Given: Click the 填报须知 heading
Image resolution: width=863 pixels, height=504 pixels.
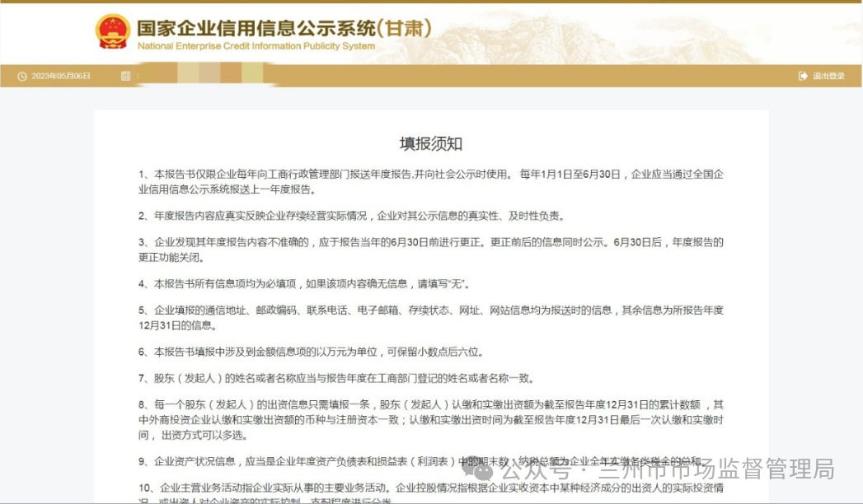Looking at the screenshot, I should click(x=431, y=144).
